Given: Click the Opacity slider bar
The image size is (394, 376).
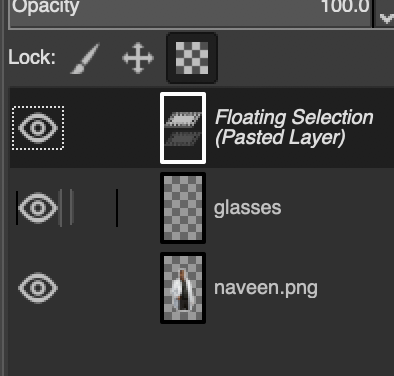Looking at the screenshot, I should point(190,13).
